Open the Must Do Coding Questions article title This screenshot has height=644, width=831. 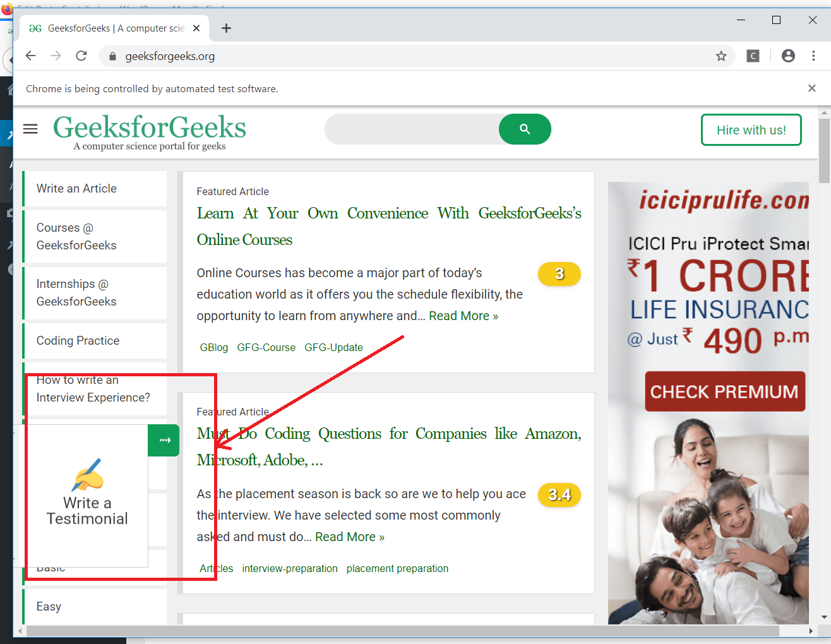click(389, 447)
